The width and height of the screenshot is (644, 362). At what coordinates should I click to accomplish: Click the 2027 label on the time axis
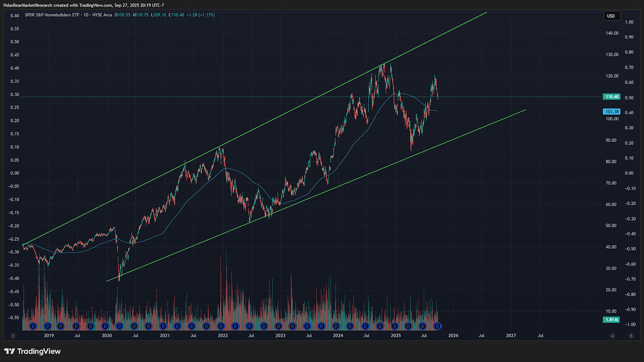[511, 336]
